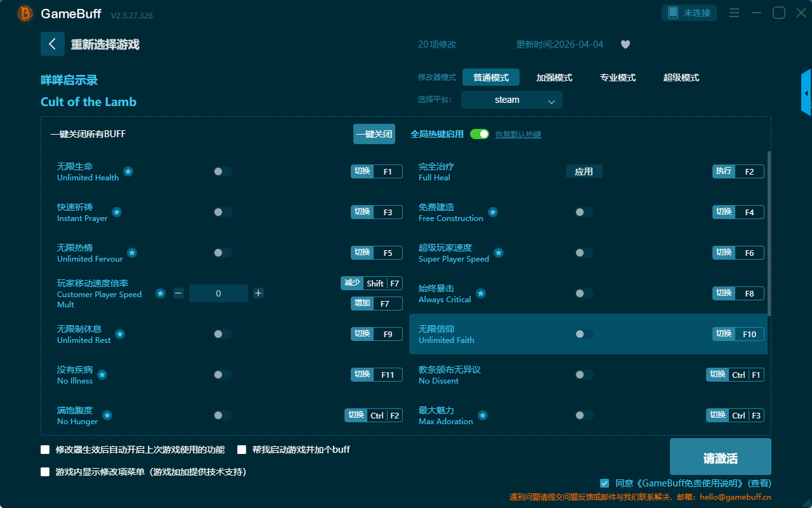Disable the global hotkey toggle
This screenshot has height=508, width=812.
click(480, 134)
